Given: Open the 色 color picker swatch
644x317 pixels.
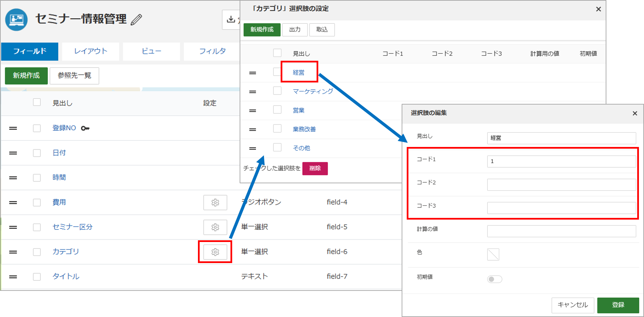Looking at the screenshot, I should [493, 254].
